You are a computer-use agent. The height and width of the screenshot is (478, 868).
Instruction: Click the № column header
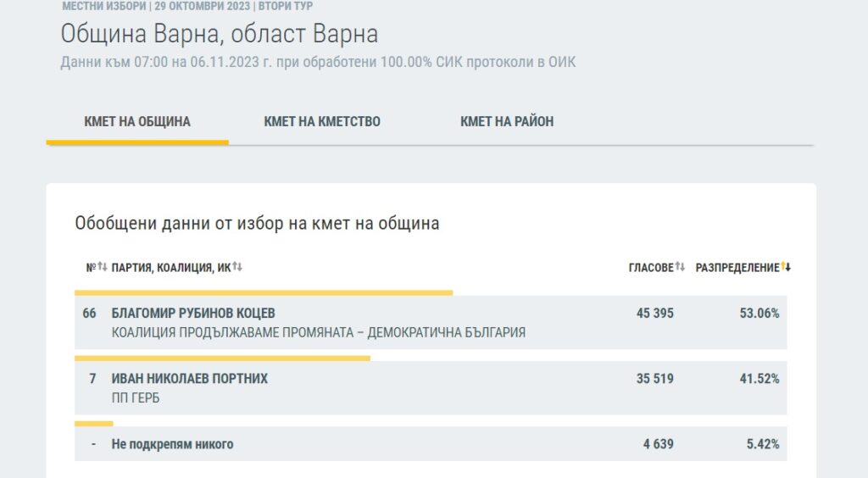92,268
